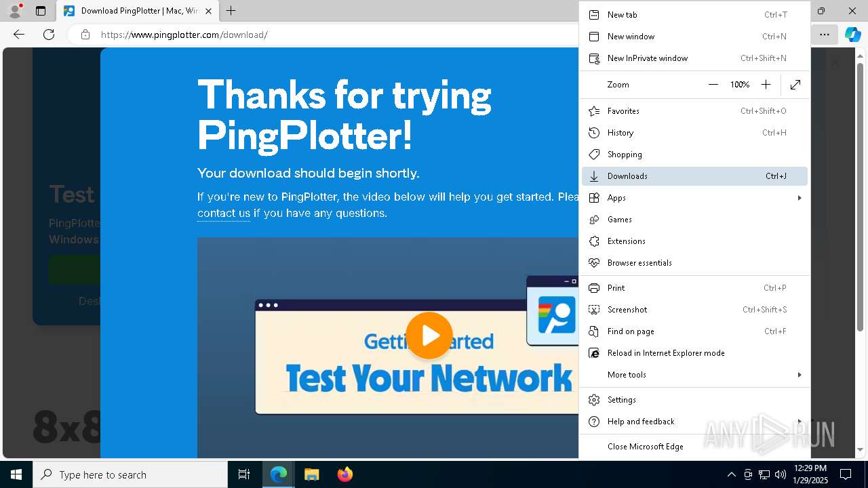Select the Download PingPlotter tab

[136, 11]
